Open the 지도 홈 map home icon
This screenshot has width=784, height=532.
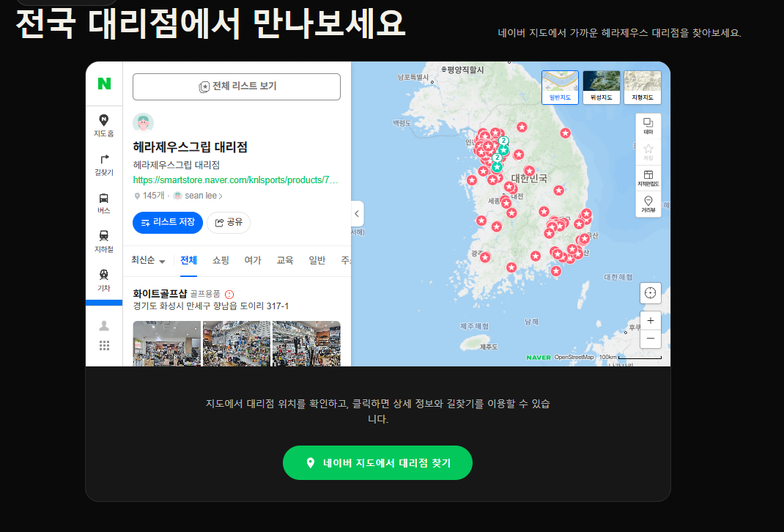pos(103,125)
